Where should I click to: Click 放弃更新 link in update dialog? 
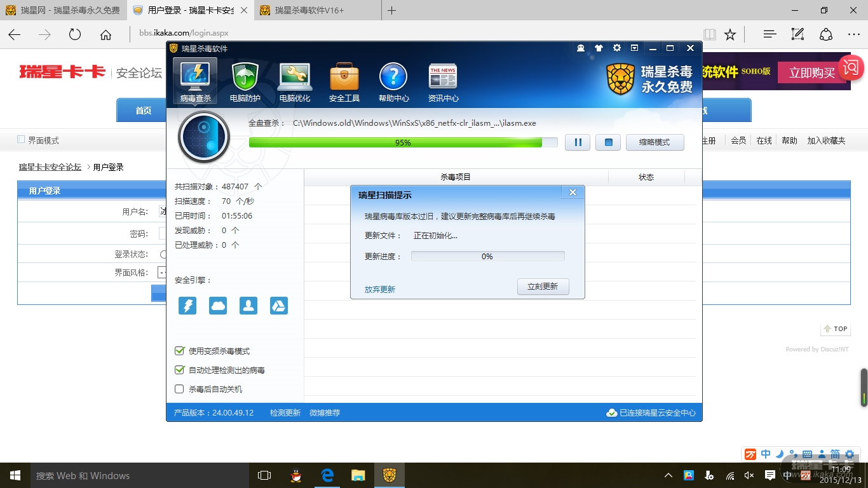380,290
